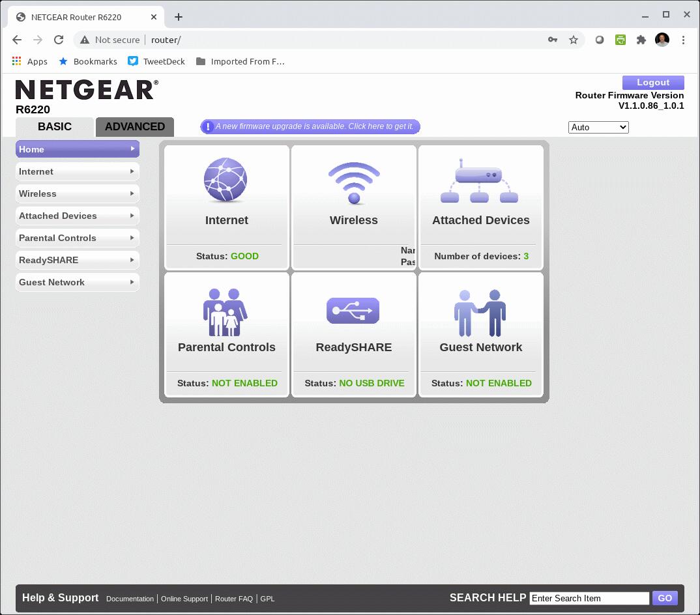Click the new firmware upgrade notice
The image size is (700, 615).
pyautogui.click(x=310, y=127)
